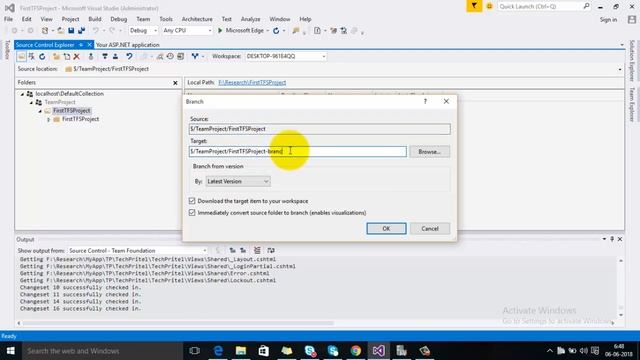Click the Output panel horizontal scrollbar

(178, 323)
